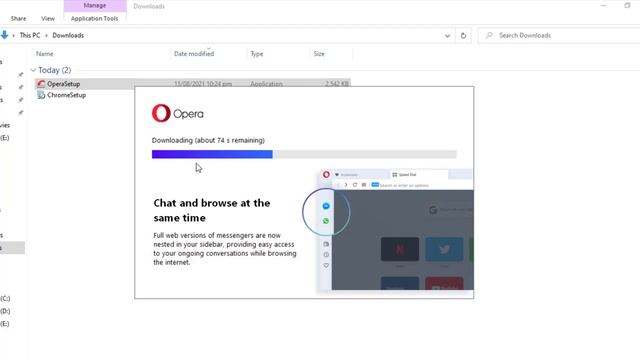The image size is (640, 360).
Task: Click the Opera menu icon in preview
Action: click(x=326, y=175)
